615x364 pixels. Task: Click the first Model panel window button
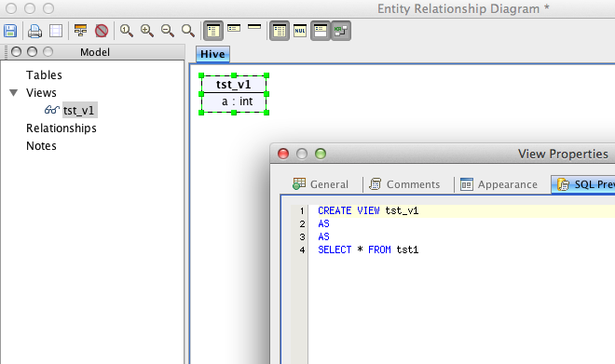[x=16, y=52]
